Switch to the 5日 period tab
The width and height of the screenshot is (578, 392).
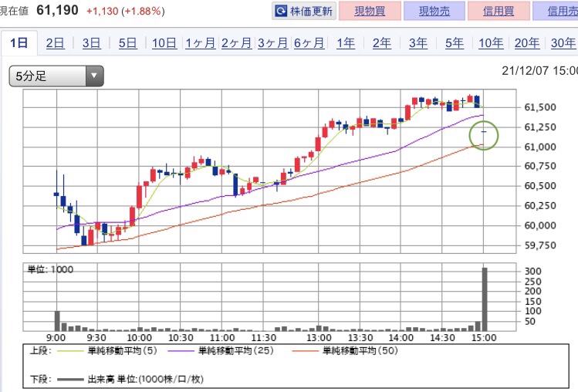(x=127, y=43)
